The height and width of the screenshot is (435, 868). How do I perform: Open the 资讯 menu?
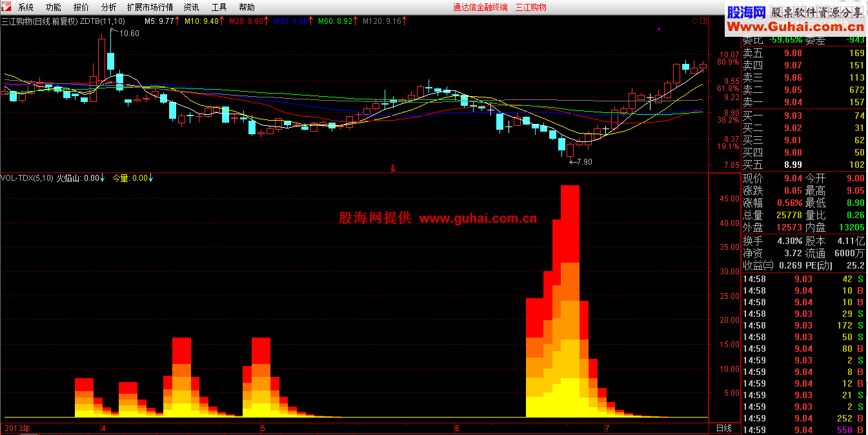[192, 7]
